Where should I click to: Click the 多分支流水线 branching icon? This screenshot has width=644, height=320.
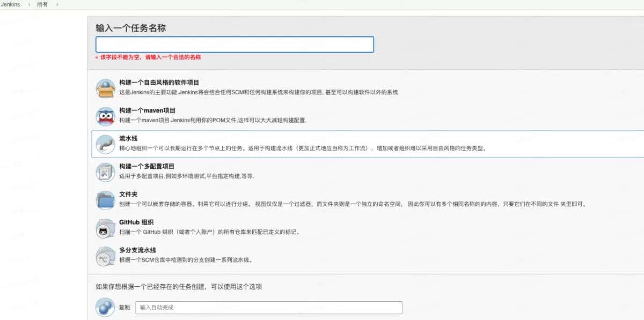click(105, 256)
